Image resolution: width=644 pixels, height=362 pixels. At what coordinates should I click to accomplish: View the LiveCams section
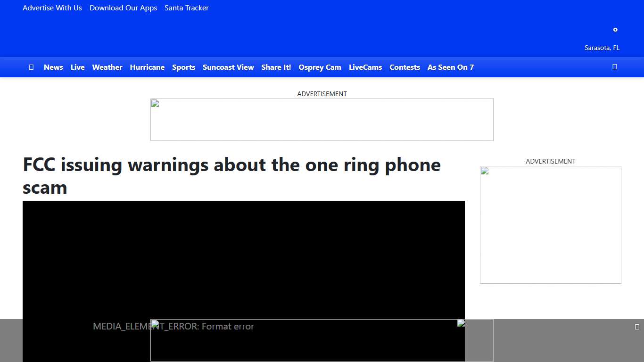coord(365,67)
